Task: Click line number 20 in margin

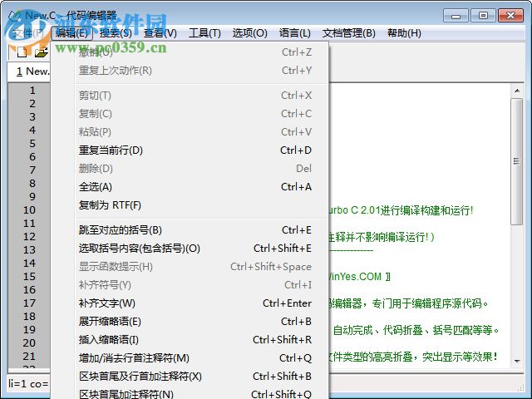Action: click(29, 343)
